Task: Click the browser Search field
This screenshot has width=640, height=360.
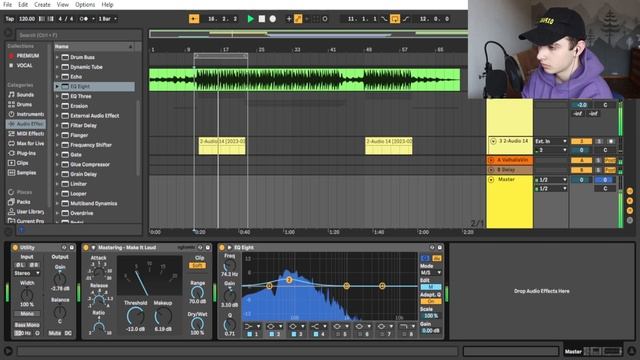Action: tap(78, 35)
